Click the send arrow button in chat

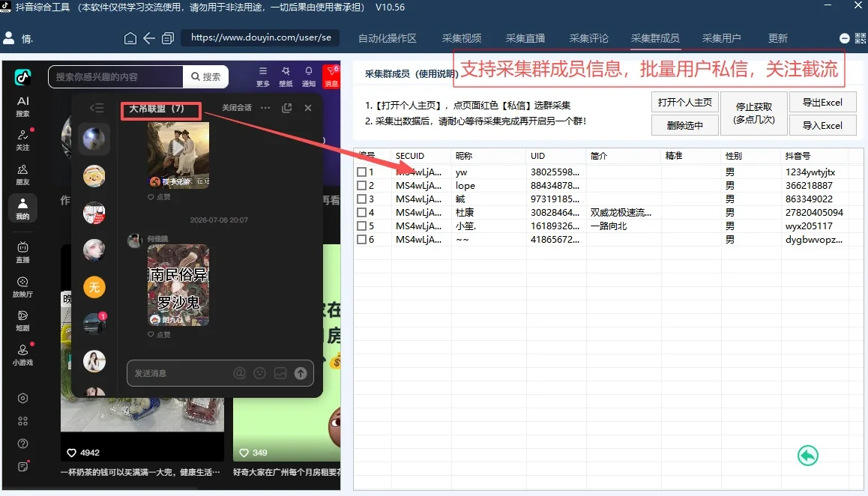point(301,373)
